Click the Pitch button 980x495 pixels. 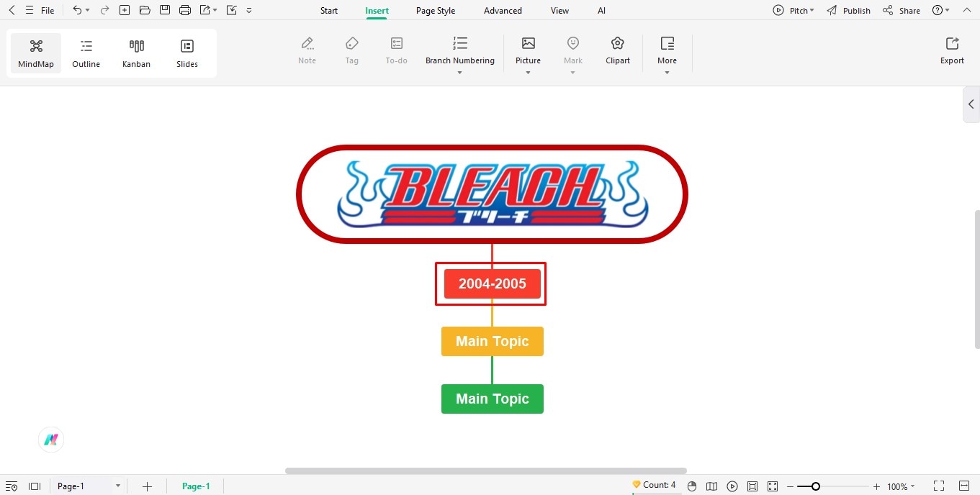point(791,11)
